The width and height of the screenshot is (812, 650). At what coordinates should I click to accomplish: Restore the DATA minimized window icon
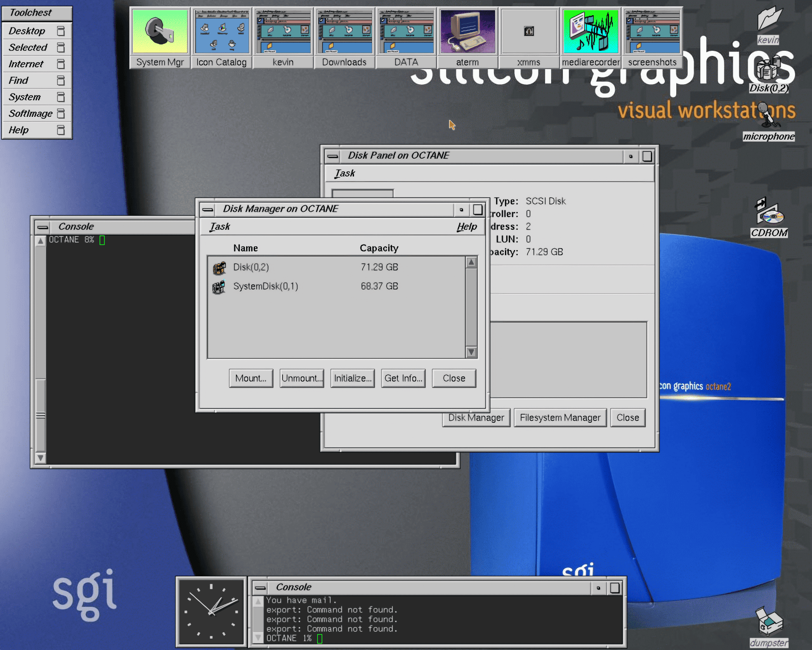coord(406,38)
